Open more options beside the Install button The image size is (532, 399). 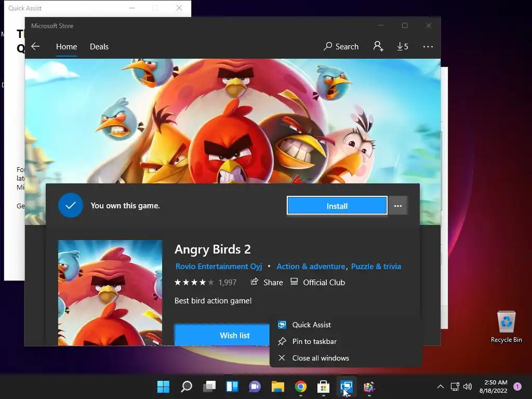coord(397,206)
